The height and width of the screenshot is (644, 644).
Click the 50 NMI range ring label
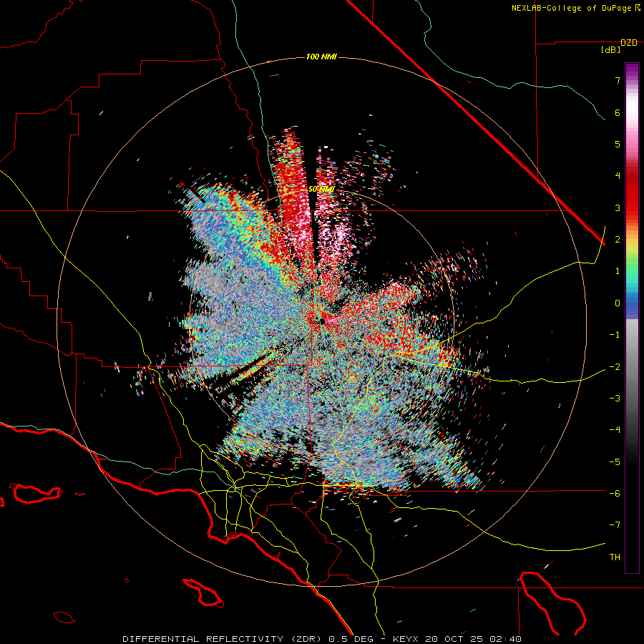321,190
